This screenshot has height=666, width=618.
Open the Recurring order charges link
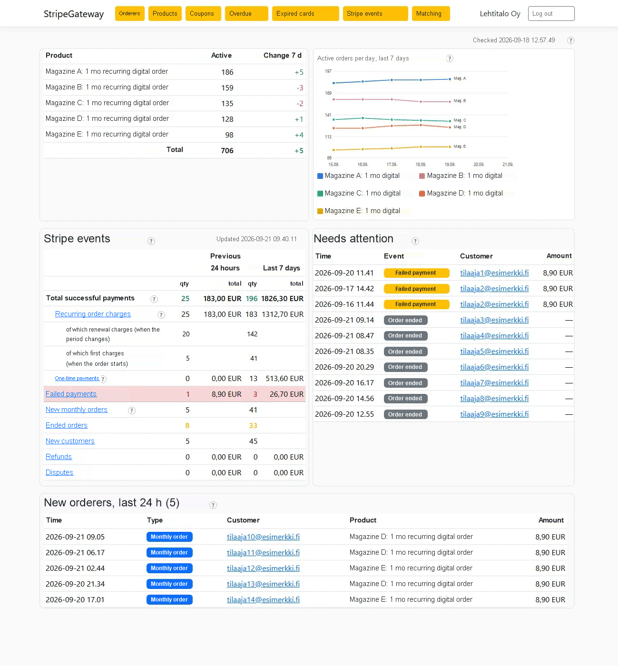tap(93, 314)
